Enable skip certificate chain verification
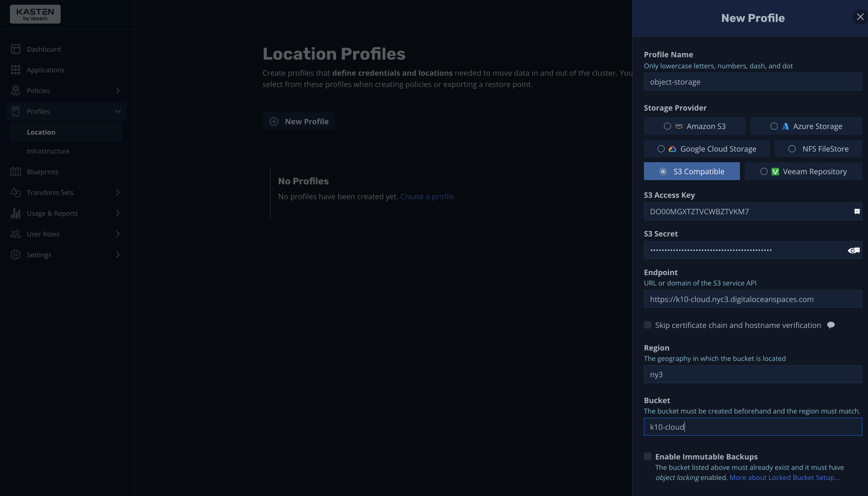Image resolution: width=868 pixels, height=496 pixels. (647, 325)
